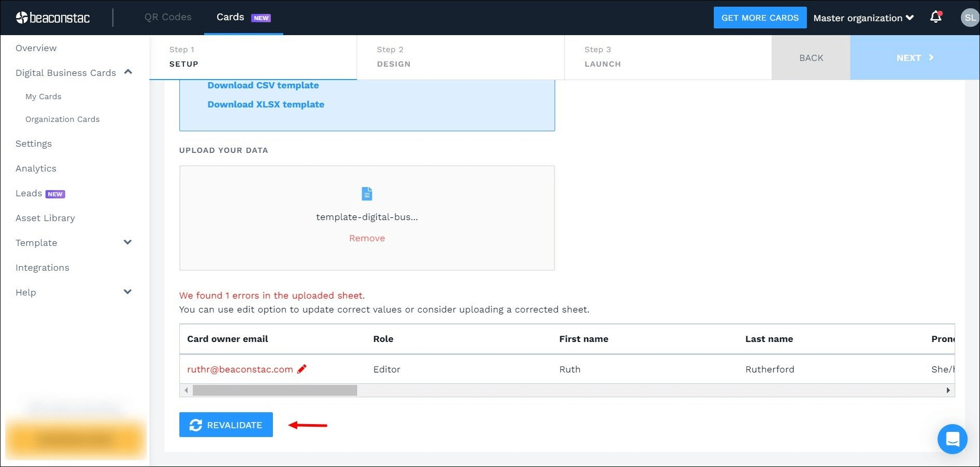Click the Last name column header
This screenshot has height=467, width=980.
(x=769, y=339)
